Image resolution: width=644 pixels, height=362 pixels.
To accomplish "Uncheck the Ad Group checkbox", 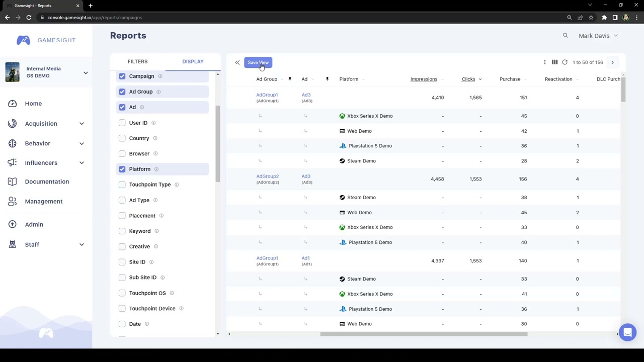I will (122, 92).
